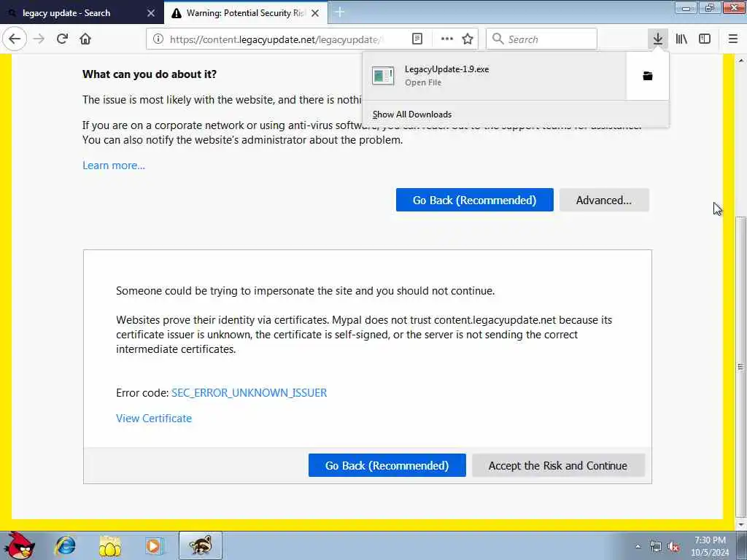The width and height of the screenshot is (747, 560).
Task: Bookmark this page with the star
Action: click(x=468, y=39)
